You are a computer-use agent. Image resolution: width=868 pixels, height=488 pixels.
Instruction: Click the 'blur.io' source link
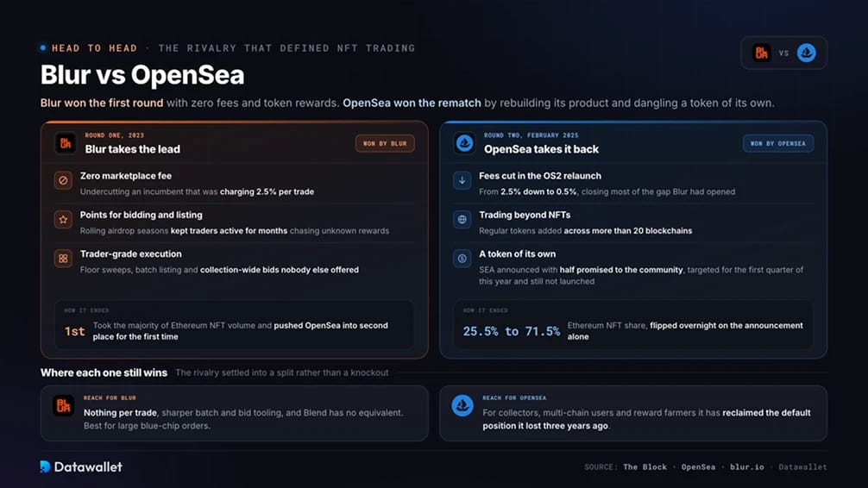coord(746,467)
